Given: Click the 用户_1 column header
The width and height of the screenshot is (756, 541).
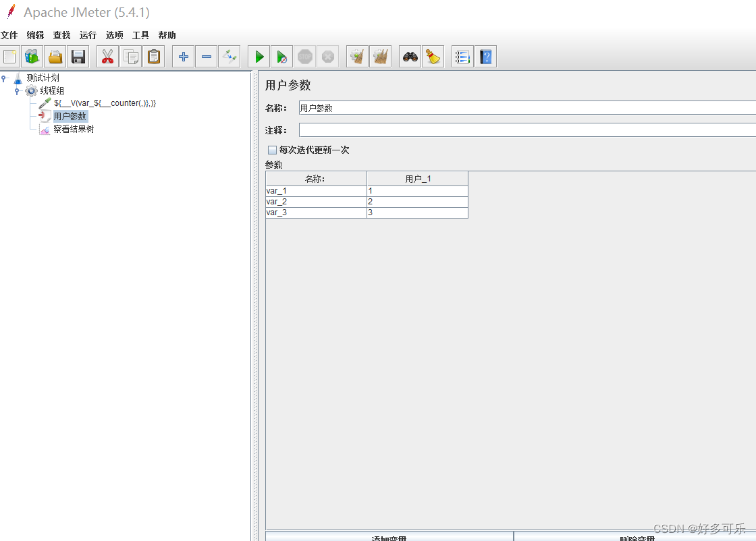Looking at the screenshot, I should coord(418,179).
